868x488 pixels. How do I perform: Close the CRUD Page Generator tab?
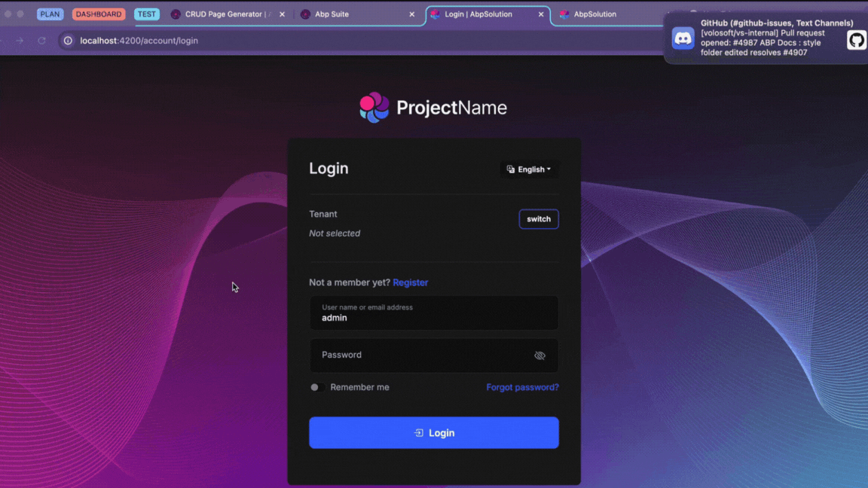click(x=283, y=14)
